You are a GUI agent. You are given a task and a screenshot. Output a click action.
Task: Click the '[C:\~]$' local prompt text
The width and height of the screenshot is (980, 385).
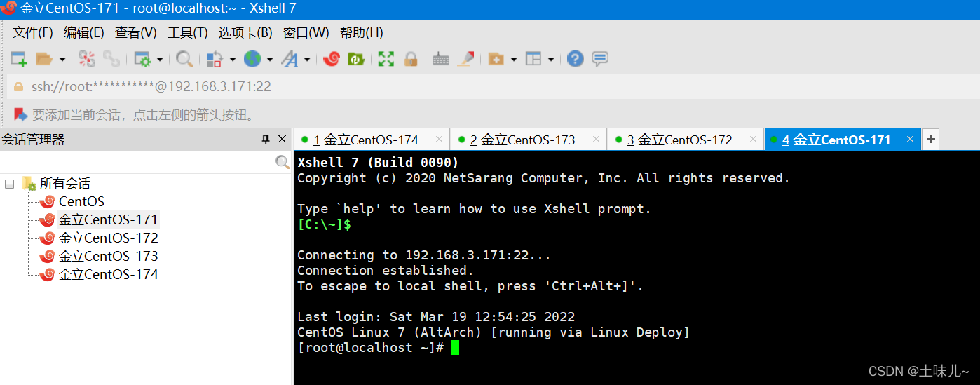click(x=324, y=224)
